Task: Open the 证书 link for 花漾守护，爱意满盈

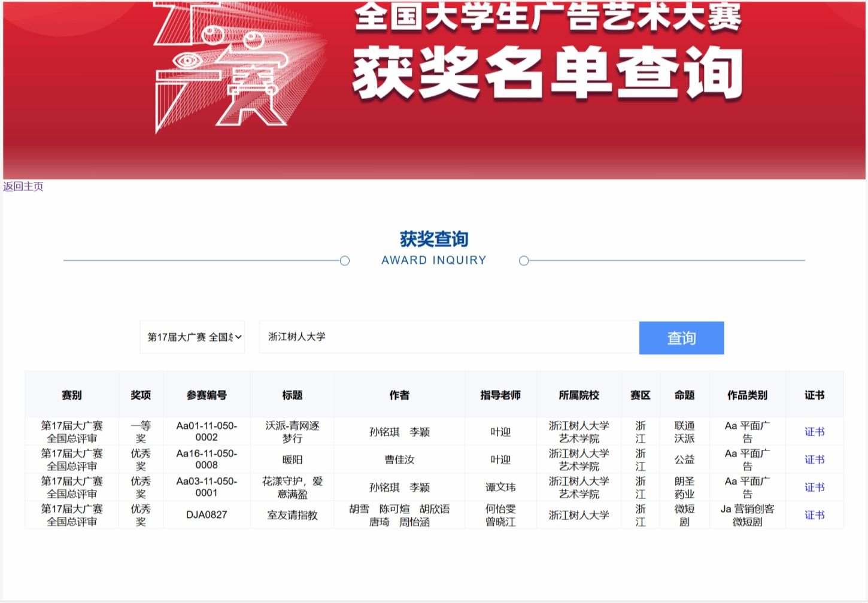Action: pos(814,487)
